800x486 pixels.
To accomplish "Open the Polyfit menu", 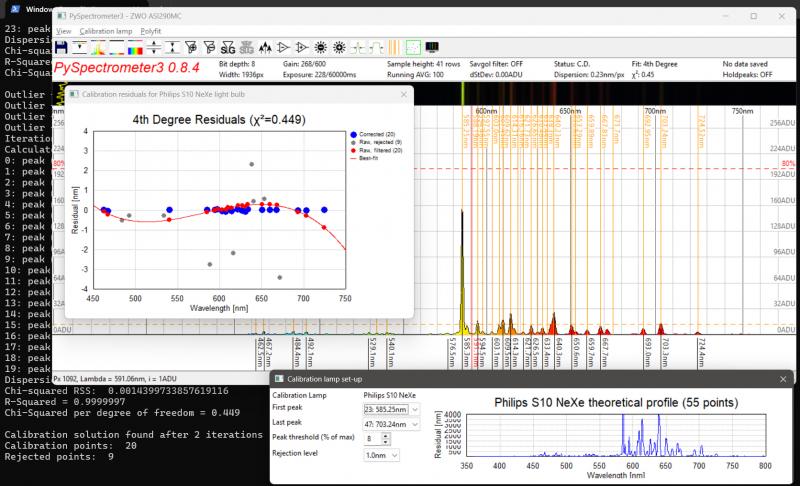I will (151, 31).
